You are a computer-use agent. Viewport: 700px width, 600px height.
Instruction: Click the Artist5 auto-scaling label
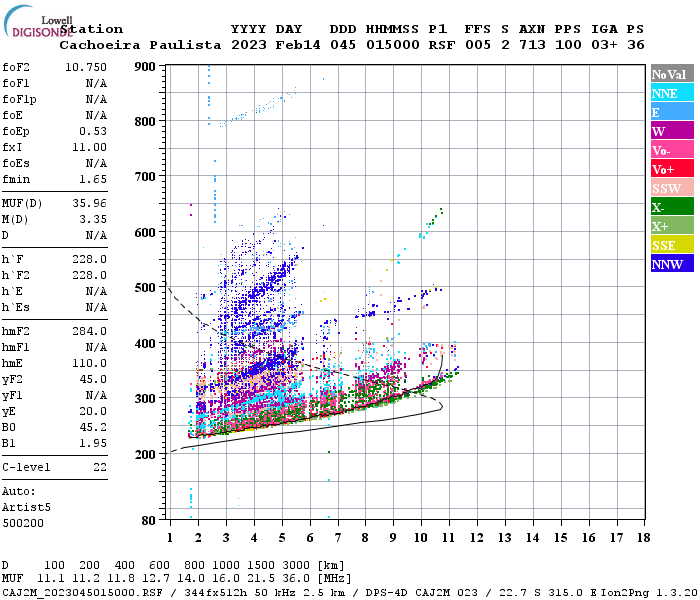pos(26,508)
